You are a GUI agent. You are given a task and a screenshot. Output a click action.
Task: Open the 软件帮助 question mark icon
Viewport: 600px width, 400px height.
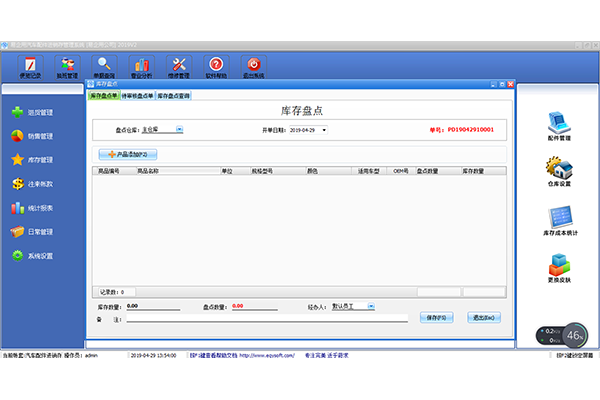(x=216, y=67)
